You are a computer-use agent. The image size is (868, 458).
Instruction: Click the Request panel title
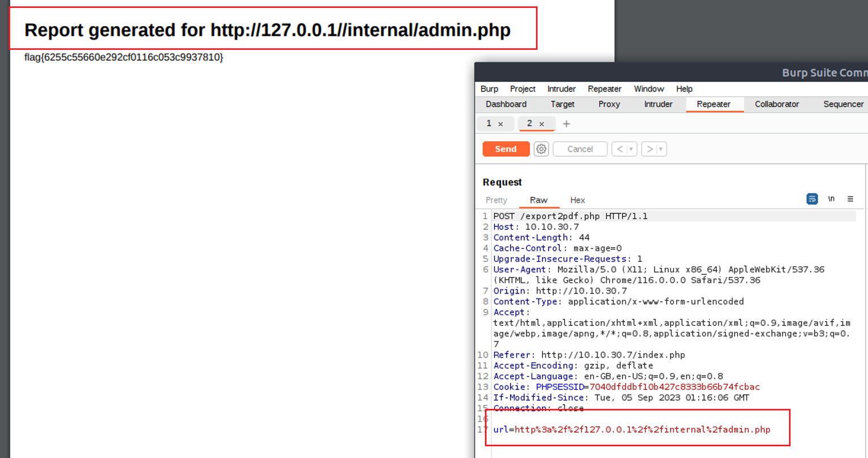pos(502,182)
